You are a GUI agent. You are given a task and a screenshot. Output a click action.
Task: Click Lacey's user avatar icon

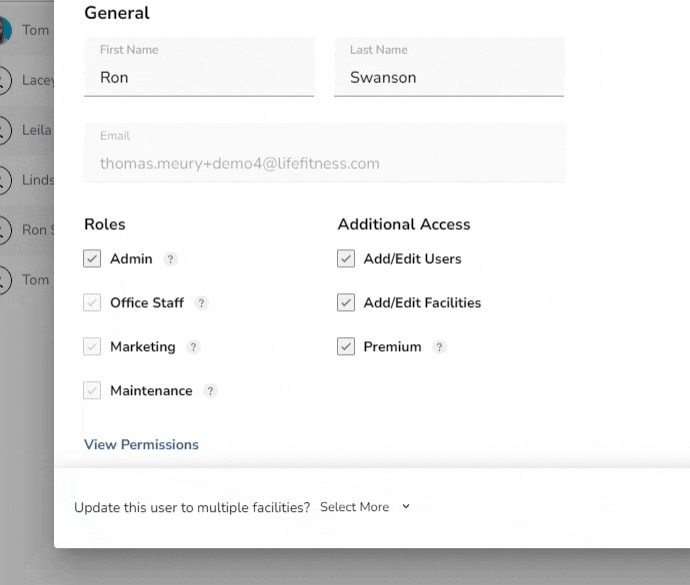click(5, 80)
